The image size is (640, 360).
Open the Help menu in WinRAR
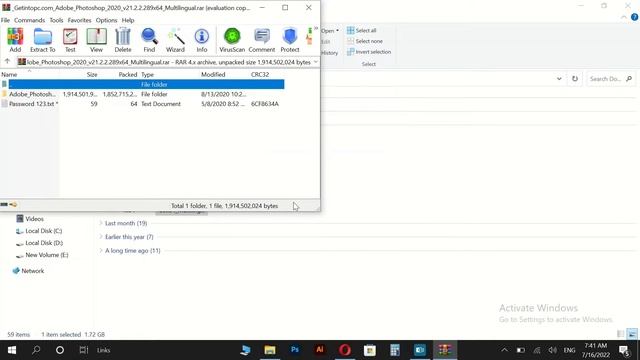click(x=128, y=20)
